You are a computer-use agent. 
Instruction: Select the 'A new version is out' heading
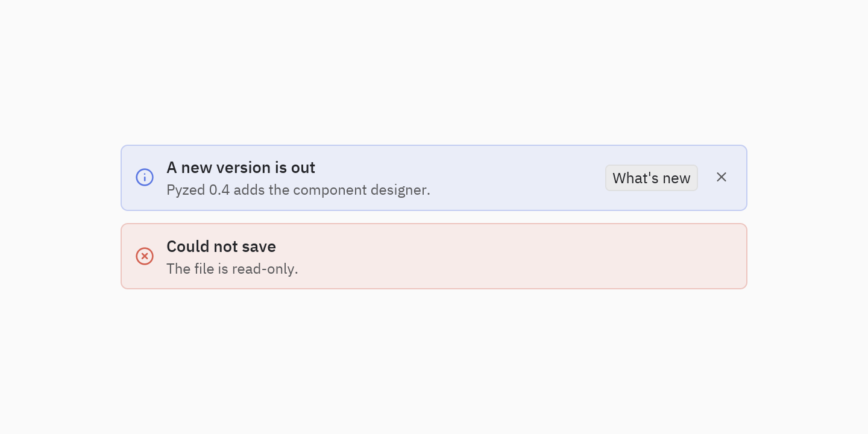(241, 168)
